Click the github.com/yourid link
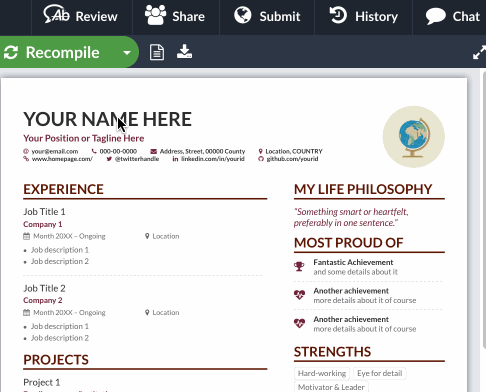Image resolution: width=486 pixels, height=392 pixels. (x=292, y=159)
